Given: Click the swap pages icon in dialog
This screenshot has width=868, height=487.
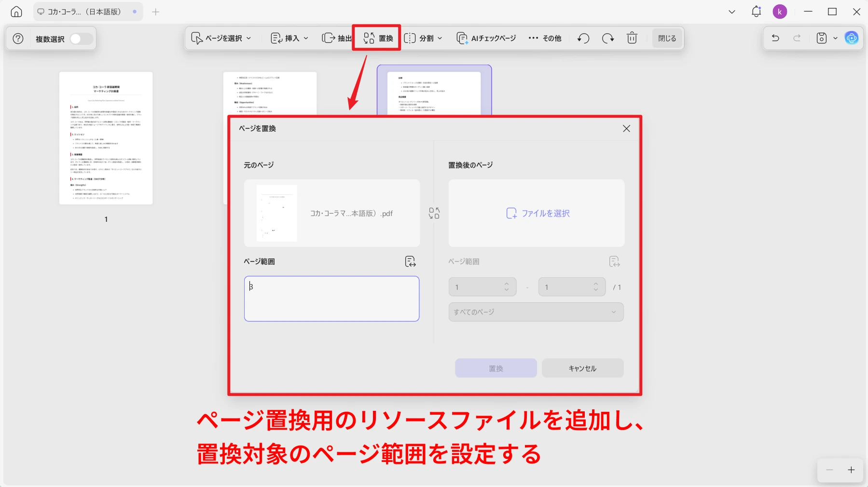Looking at the screenshot, I should [x=434, y=213].
